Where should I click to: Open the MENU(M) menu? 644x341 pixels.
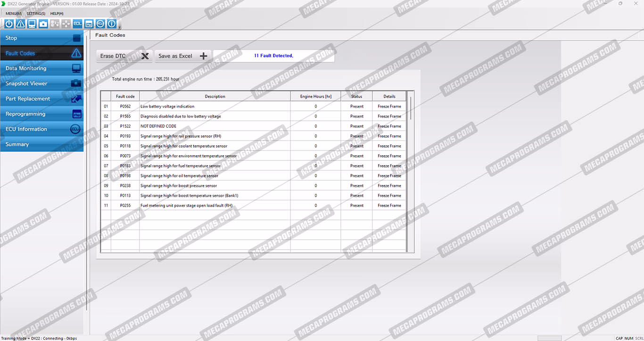13,14
